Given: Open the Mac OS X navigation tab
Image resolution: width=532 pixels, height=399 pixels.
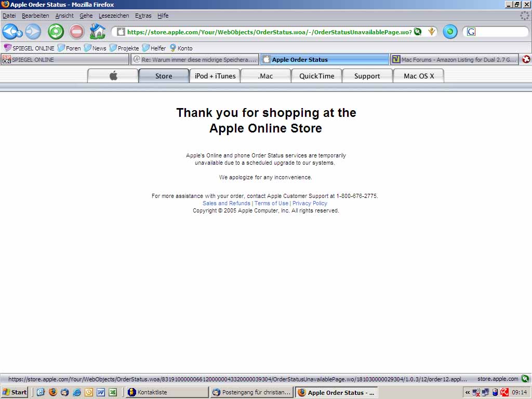Looking at the screenshot, I should click(419, 76).
